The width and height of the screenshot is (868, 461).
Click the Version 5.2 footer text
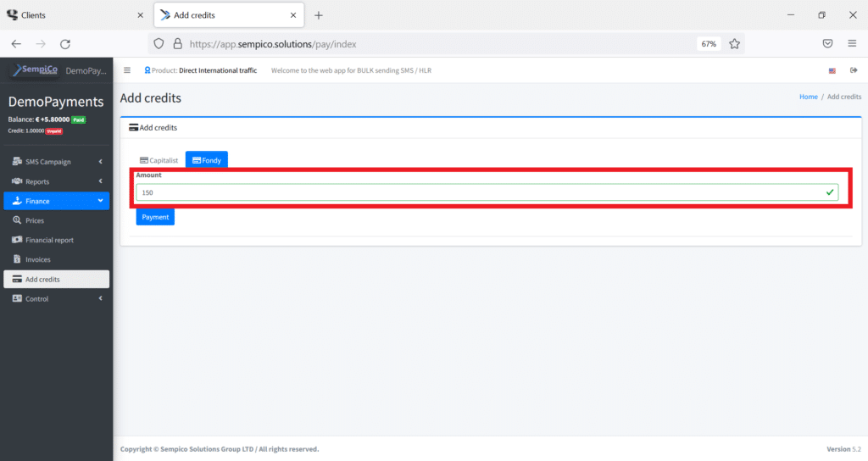[x=843, y=449]
